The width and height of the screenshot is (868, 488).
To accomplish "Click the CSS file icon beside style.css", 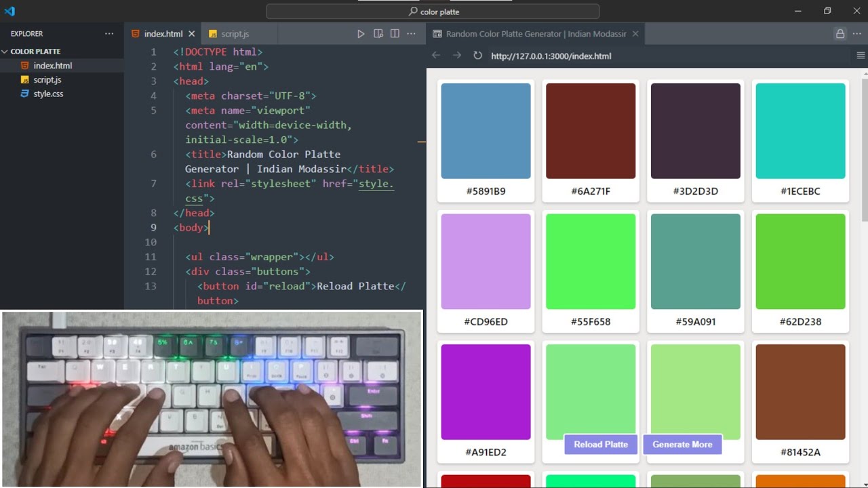I will (x=25, y=94).
